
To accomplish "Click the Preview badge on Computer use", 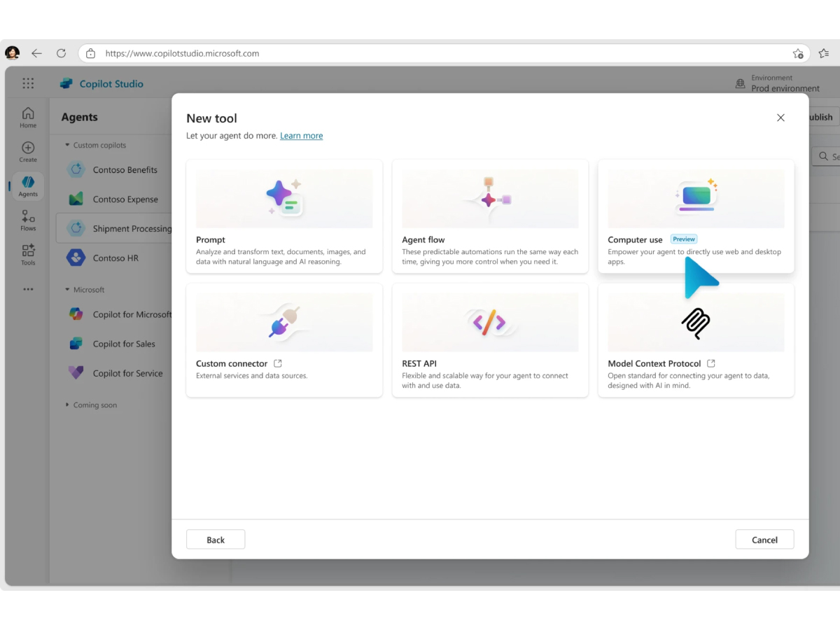I will (x=684, y=239).
